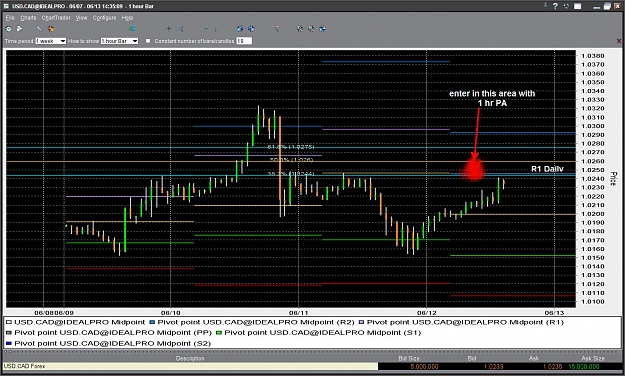Click the Ask Size column header
The image size is (625, 376).
pos(592,358)
